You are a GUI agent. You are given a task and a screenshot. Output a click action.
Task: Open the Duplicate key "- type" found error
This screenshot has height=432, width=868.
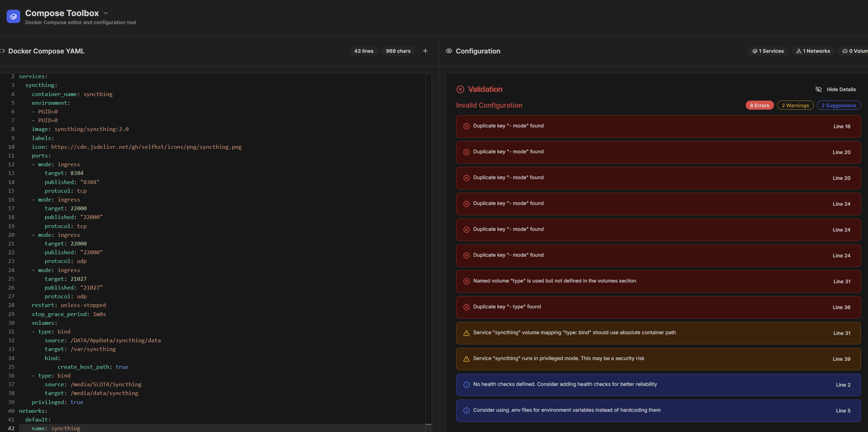(507, 307)
